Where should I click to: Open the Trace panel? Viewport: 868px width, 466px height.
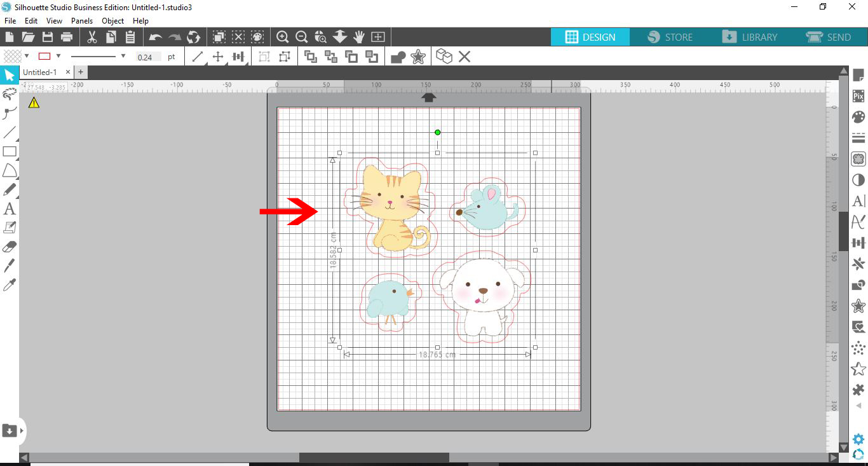tap(858, 159)
